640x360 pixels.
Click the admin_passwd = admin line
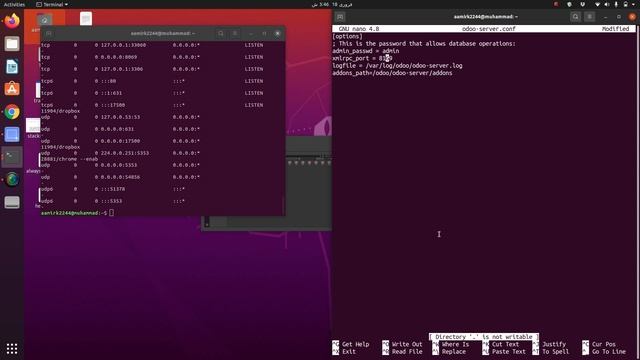366,51
